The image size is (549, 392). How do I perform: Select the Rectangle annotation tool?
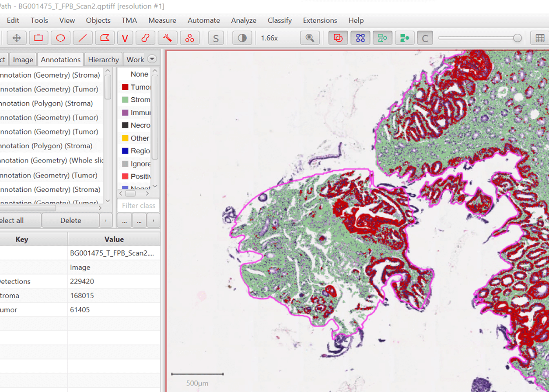38,38
